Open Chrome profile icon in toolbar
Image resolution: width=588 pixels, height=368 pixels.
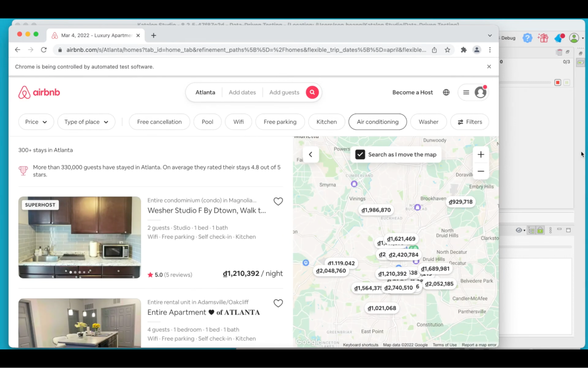pyautogui.click(x=477, y=50)
